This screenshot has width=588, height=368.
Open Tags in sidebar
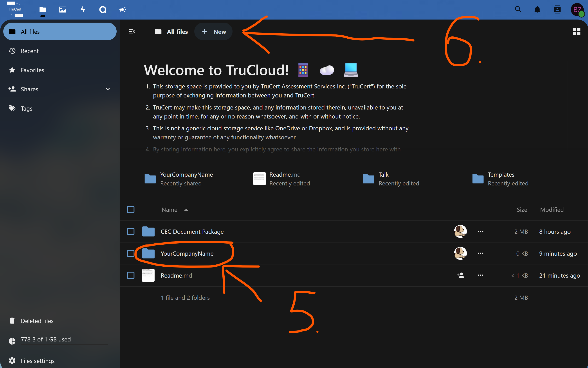point(60,108)
